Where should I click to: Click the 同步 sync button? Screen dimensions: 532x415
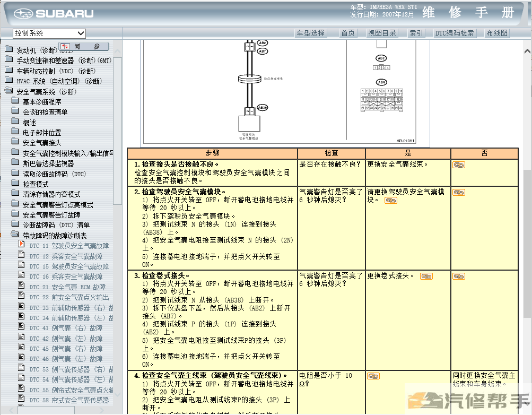click(x=84, y=47)
